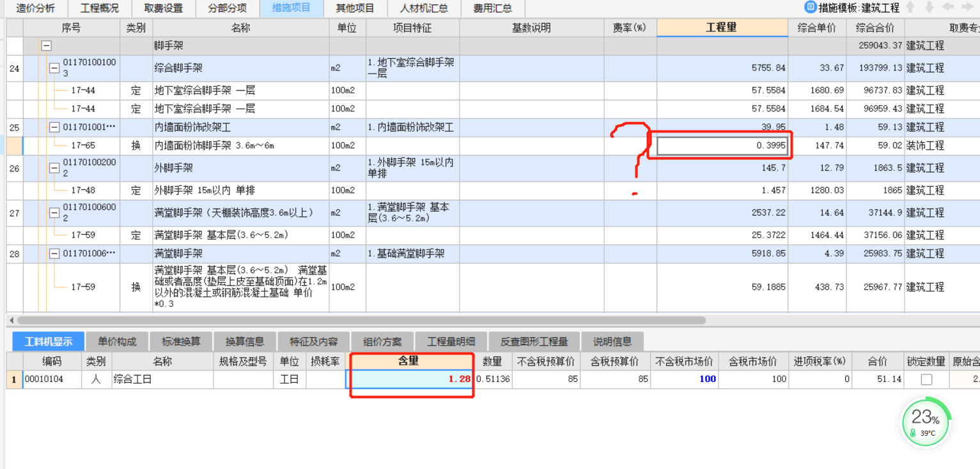980x469 pixels.
Task: Toggle the 锁定数量 checkbox for 综合工日
Action: (926, 379)
